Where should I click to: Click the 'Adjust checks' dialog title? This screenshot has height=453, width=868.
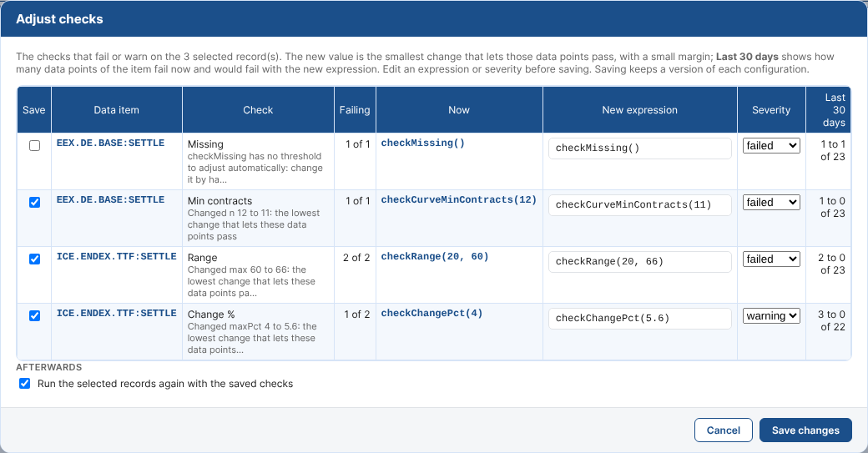tap(59, 19)
